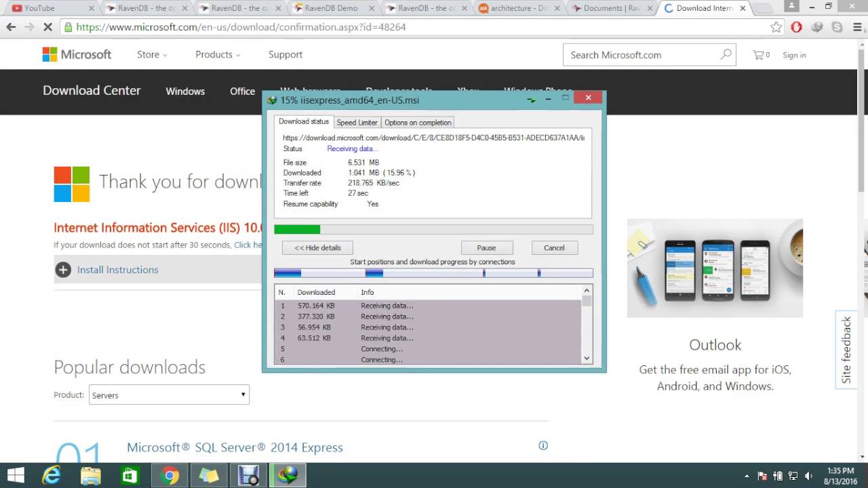
Task: Click the connections list scroll up arrow
Action: 587,291
